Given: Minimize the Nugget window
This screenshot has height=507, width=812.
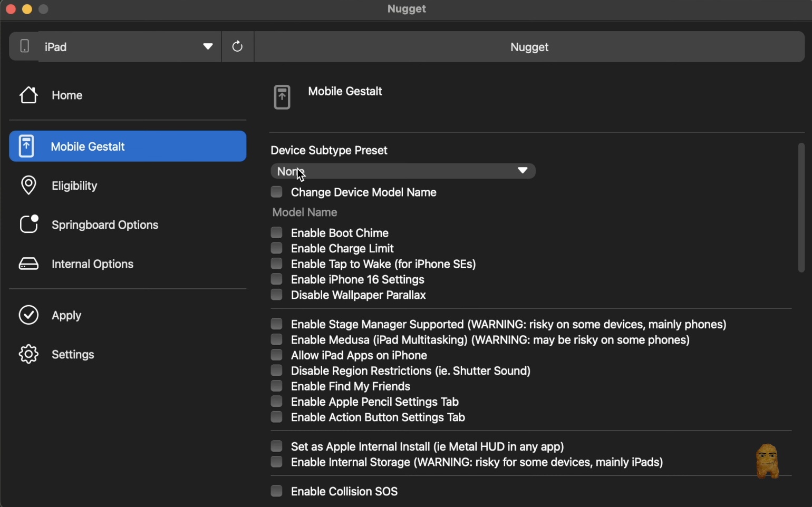Looking at the screenshot, I should pos(27,9).
